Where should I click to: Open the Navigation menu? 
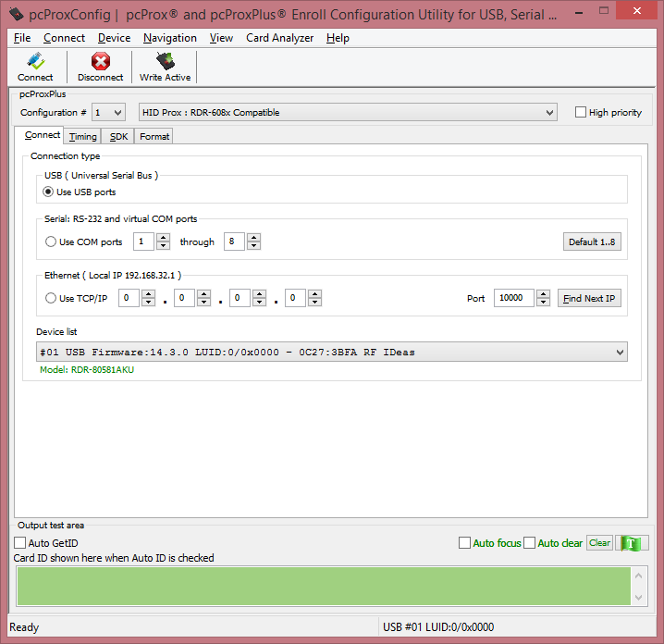[x=170, y=38]
